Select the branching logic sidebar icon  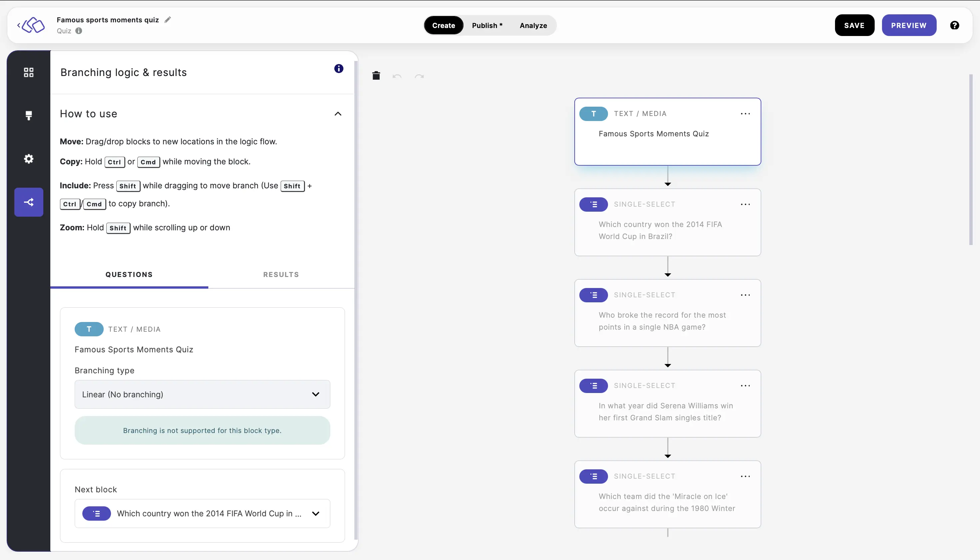pyautogui.click(x=29, y=202)
